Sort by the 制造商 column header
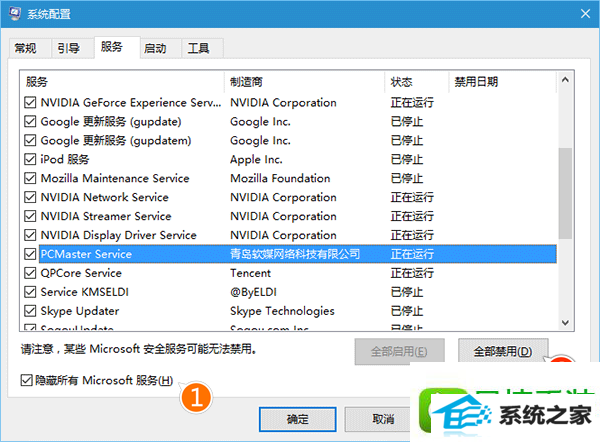 (305, 82)
